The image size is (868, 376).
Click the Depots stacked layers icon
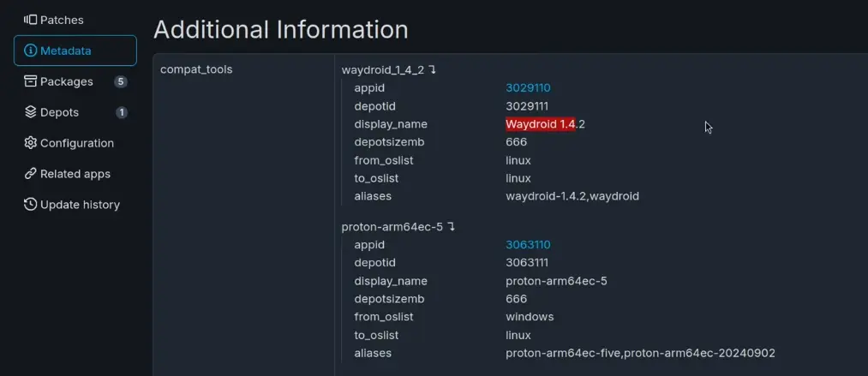pos(31,112)
